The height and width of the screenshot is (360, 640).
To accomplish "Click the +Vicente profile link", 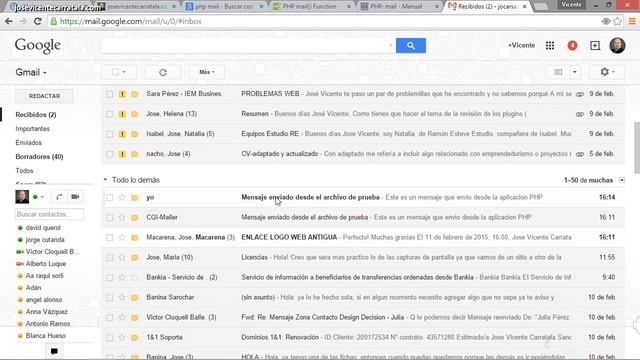I will [x=521, y=45].
